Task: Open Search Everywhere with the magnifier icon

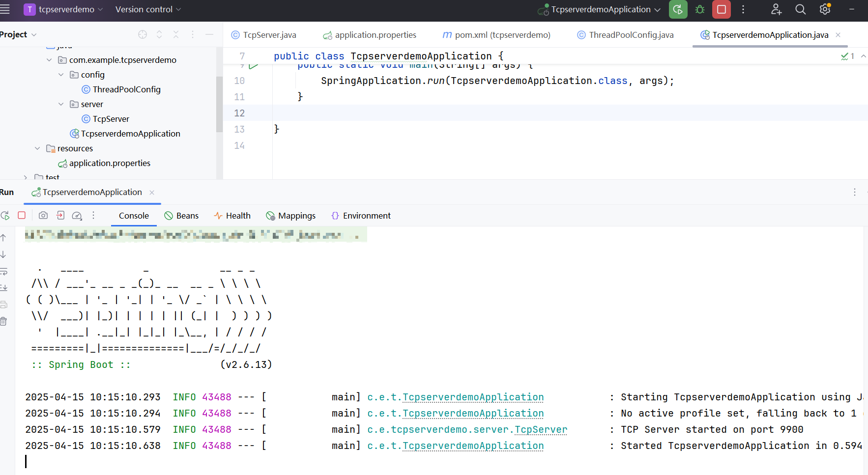Action: pyautogui.click(x=800, y=9)
